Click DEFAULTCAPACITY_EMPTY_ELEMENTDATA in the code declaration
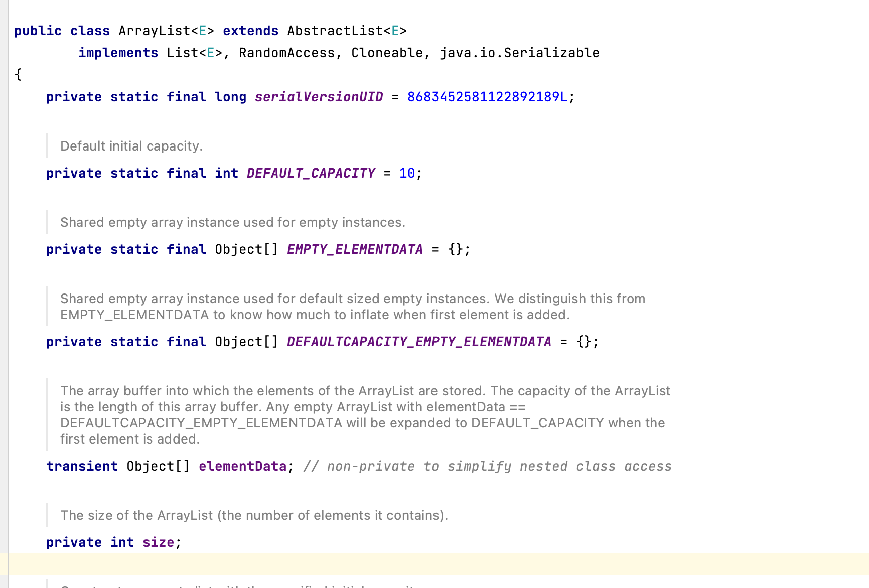Viewport: 869px width, 588px height. point(419,342)
